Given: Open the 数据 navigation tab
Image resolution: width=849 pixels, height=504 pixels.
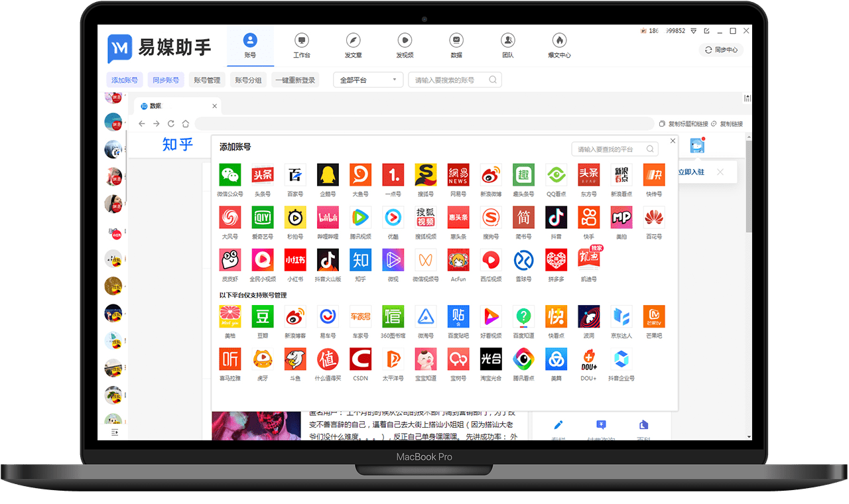Looking at the screenshot, I should [x=456, y=46].
